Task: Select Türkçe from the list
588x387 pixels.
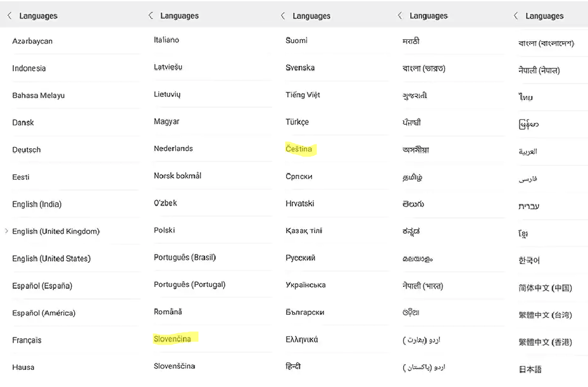Action: tap(297, 122)
